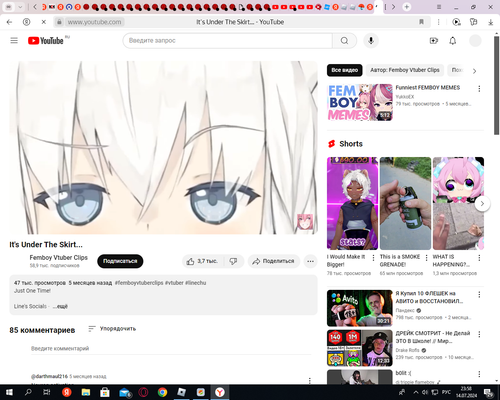Screen dimensions: 500x400
Task: Open options for SMOKE GRENADE short
Action: coord(426,258)
